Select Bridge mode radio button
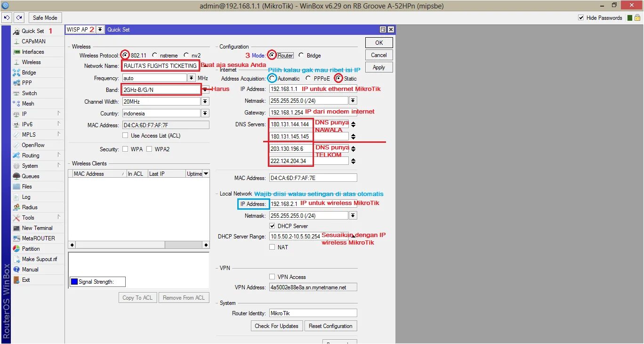Screen dimensions: 644x344 [302, 55]
